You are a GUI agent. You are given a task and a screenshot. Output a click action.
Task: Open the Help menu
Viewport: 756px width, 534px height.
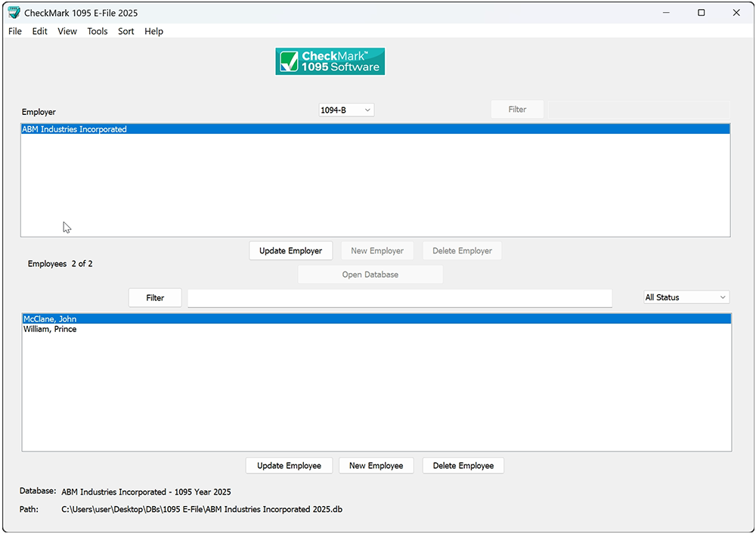(x=153, y=31)
